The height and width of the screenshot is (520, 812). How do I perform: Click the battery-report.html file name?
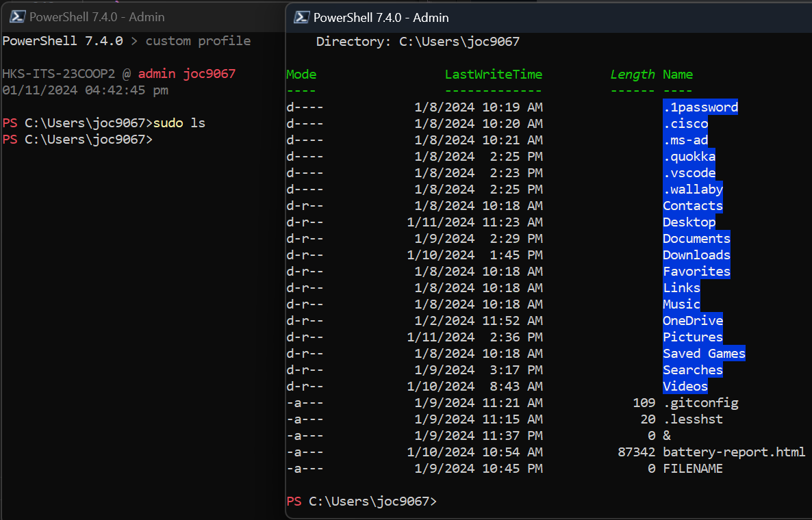pyautogui.click(x=733, y=452)
